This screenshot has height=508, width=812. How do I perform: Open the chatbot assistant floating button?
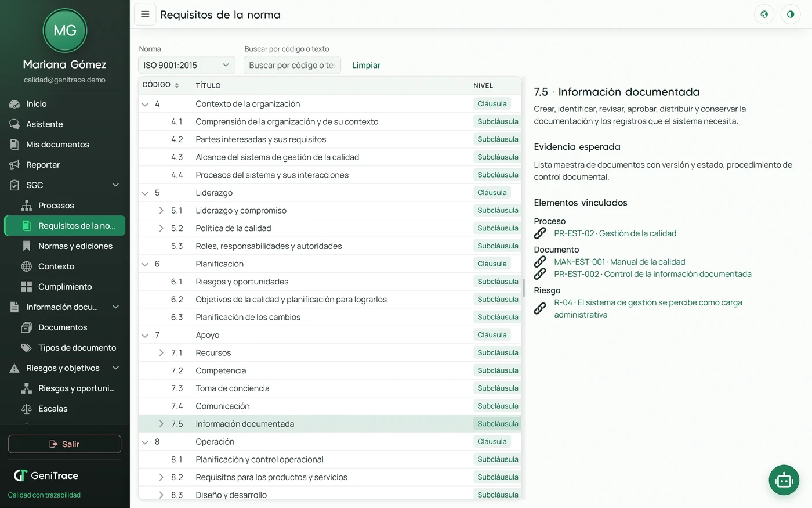[784, 480]
